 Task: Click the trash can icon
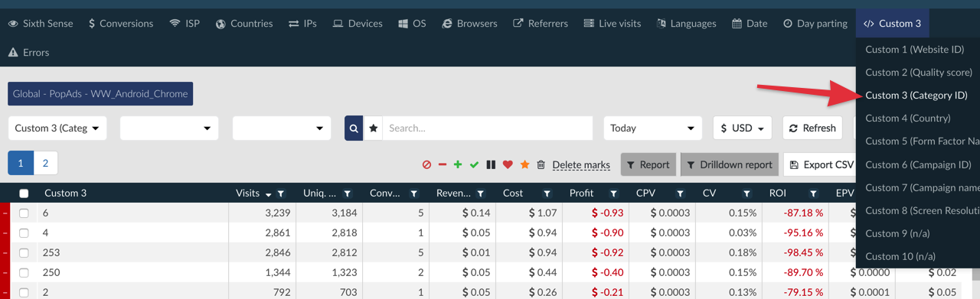click(541, 164)
